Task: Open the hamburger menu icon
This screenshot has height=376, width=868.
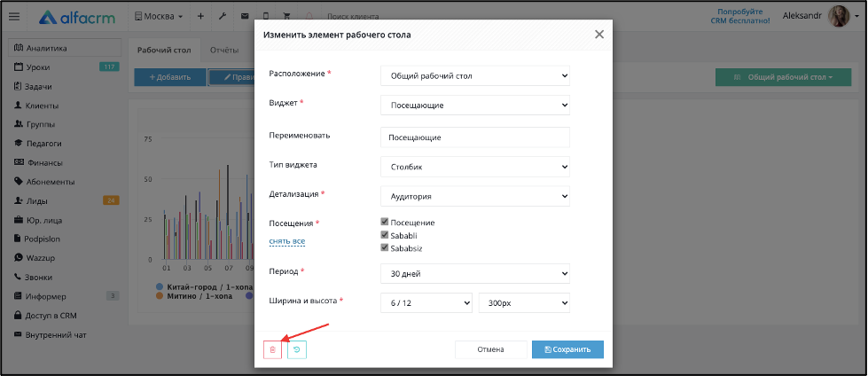Action: pos(14,17)
